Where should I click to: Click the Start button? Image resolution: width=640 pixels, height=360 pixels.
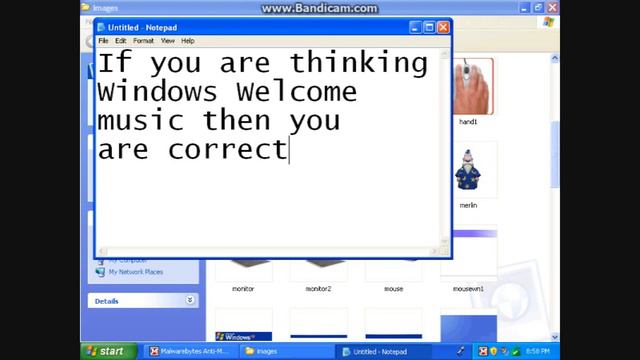tap(109, 351)
